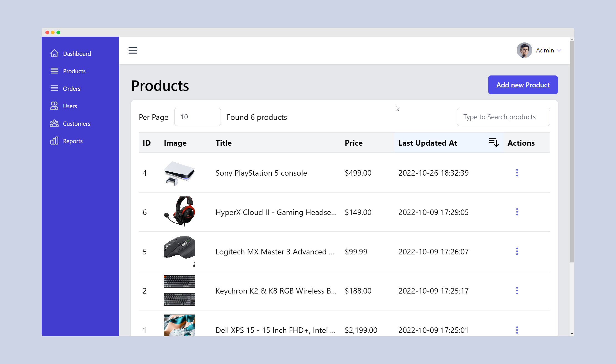Click the Admin avatar picture
The width and height of the screenshot is (616, 364).
tap(524, 50)
